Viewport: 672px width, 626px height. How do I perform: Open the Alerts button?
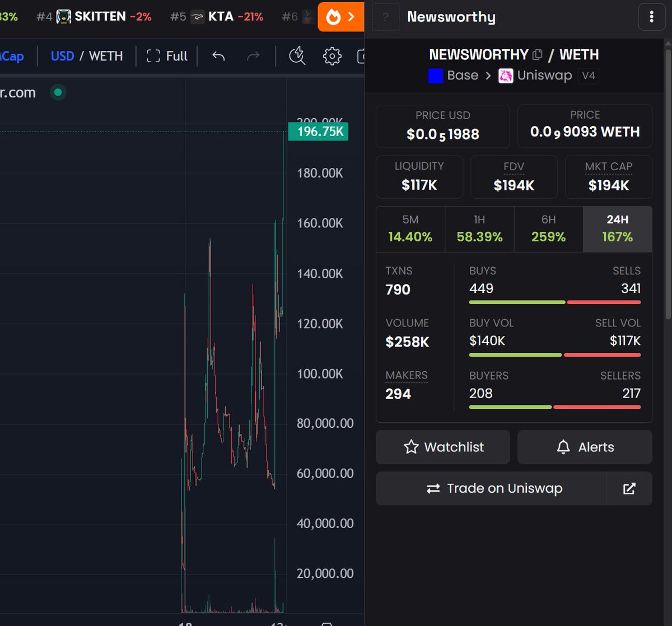tap(585, 447)
